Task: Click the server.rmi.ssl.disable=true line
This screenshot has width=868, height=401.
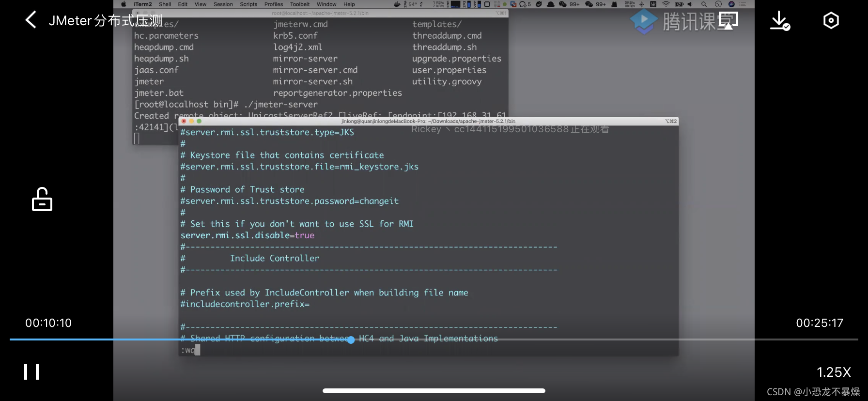Action: click(248, 235)
